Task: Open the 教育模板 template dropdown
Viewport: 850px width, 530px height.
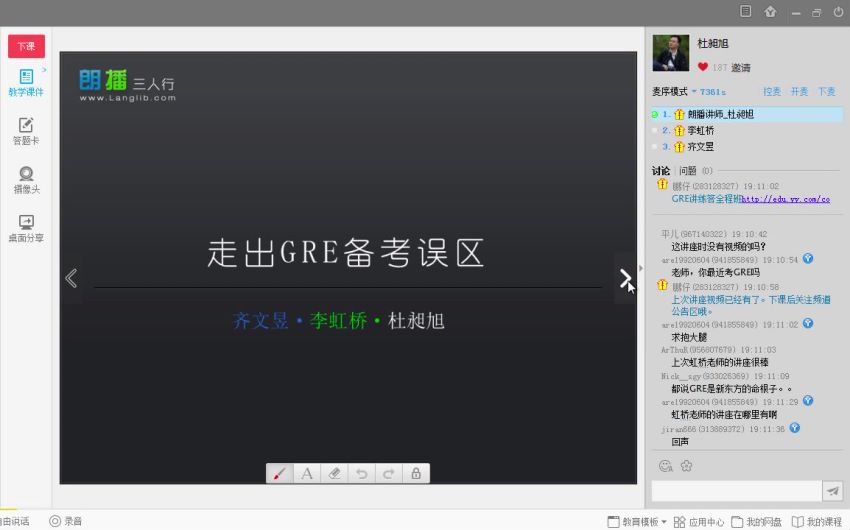Action: click(636, 522)
